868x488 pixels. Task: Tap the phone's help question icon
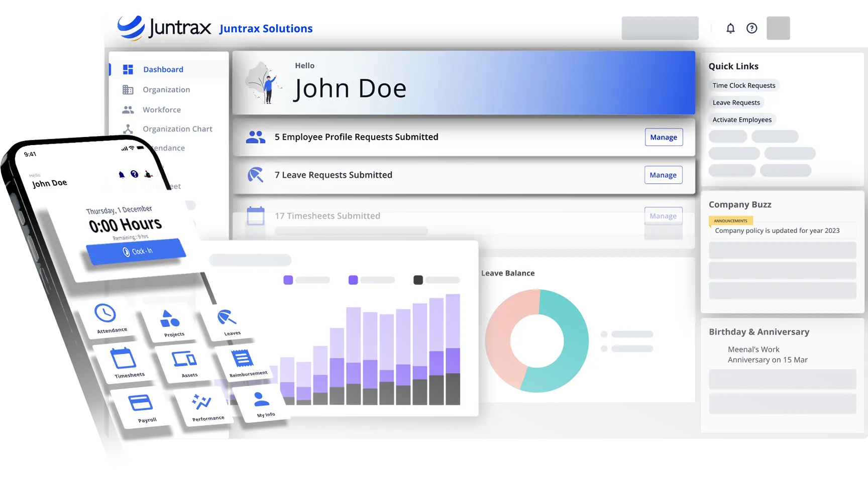pos(134,174)
